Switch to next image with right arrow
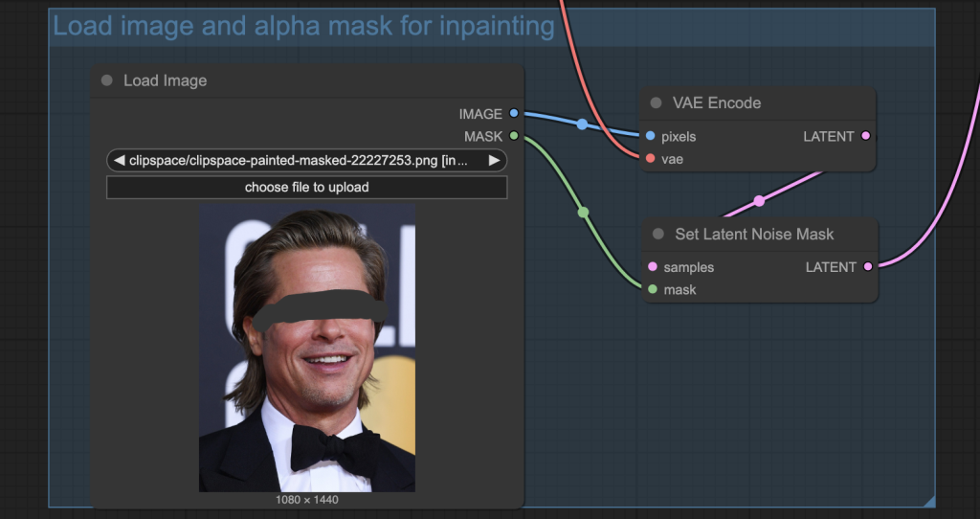 [494, 161]
